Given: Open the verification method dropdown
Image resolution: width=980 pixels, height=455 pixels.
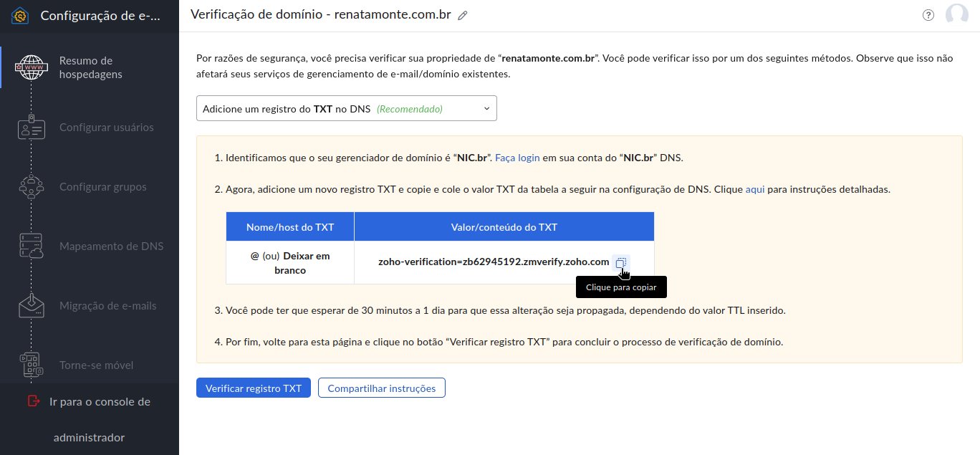Looking at the screenshot, I should pyautogui.click(x=347, y=109).
